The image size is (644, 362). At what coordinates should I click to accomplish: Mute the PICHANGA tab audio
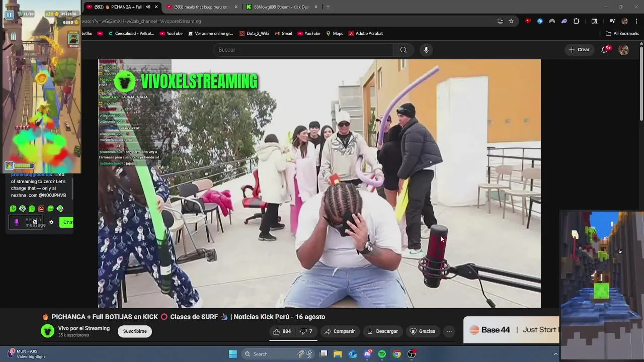pyautogui.click(x=148, y=7)
